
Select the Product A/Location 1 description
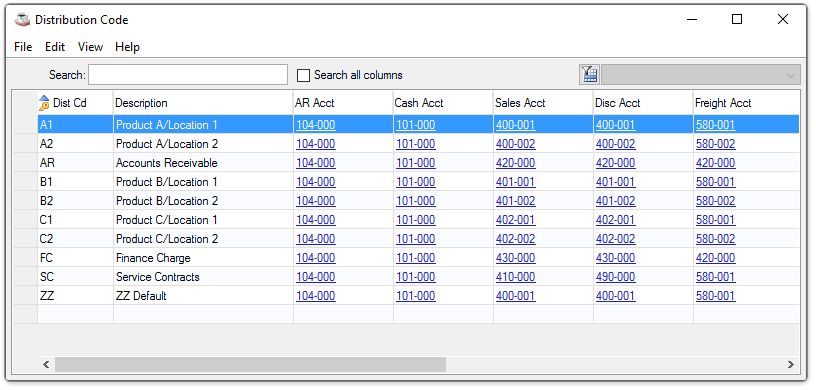tap(203, 125)
